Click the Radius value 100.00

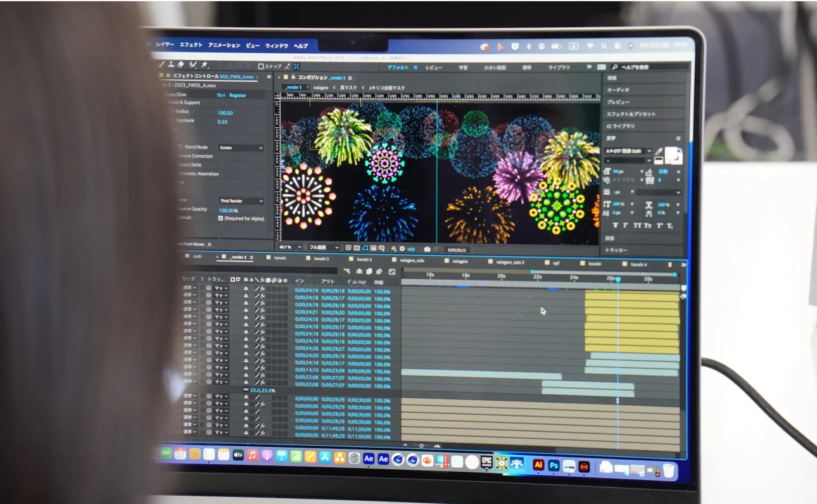pyautogui.click(x=225, y=113)
